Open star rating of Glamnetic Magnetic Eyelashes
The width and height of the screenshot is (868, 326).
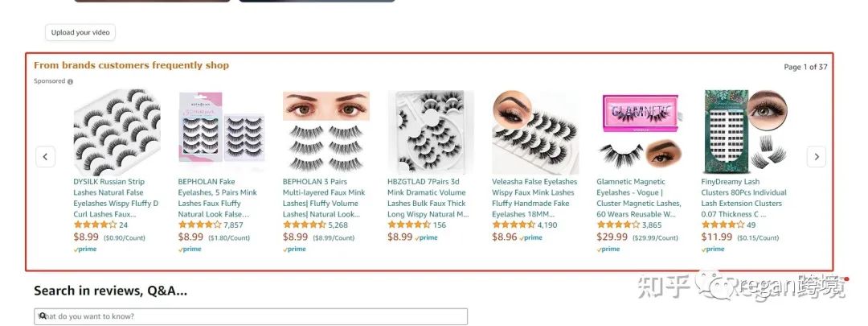point(618,225)
